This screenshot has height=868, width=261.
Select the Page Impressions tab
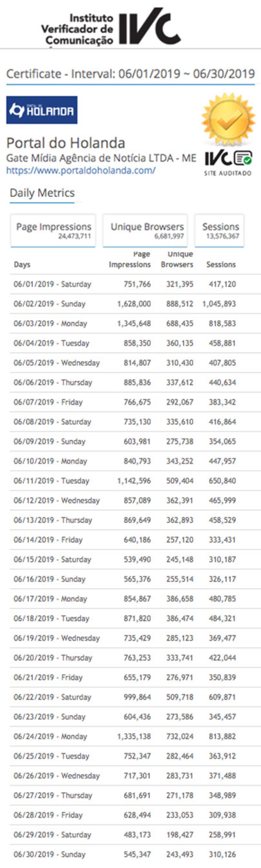53,230
